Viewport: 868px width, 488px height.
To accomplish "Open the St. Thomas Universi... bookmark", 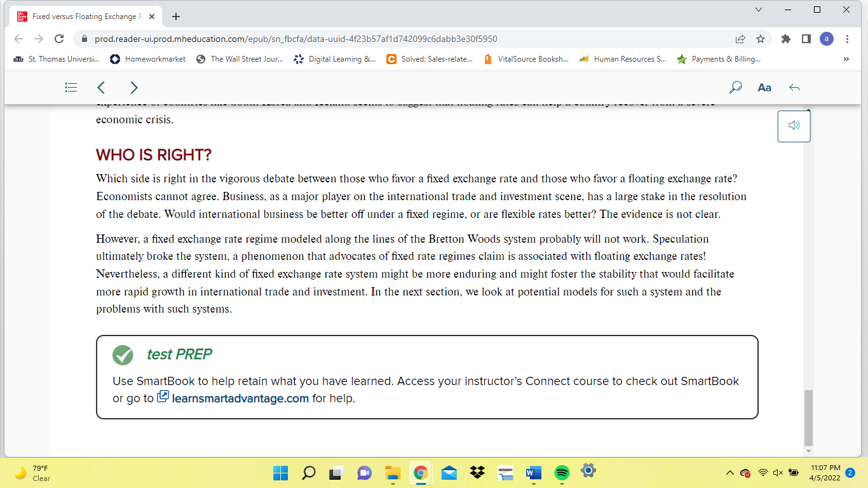I will 56,59.
